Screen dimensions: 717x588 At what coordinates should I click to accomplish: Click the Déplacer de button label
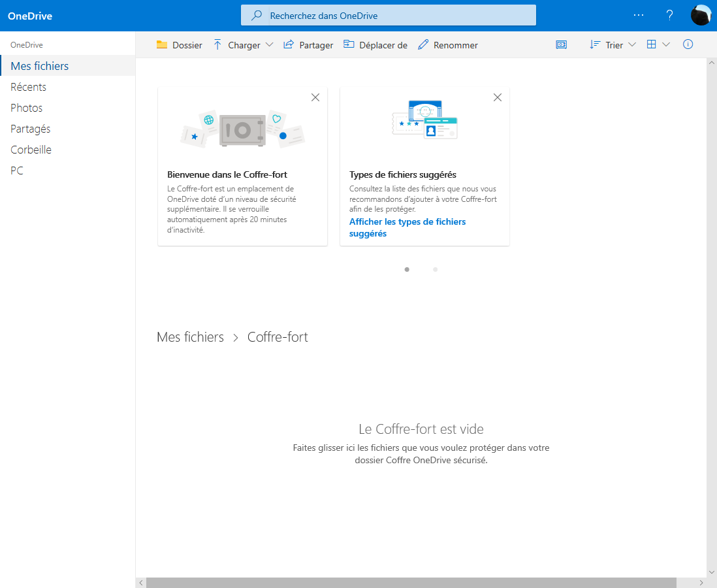pos(383,45)
